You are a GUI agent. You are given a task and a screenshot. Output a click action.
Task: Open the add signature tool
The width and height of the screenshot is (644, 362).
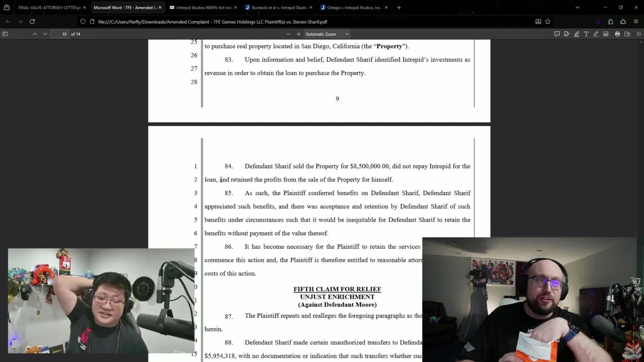567,34
